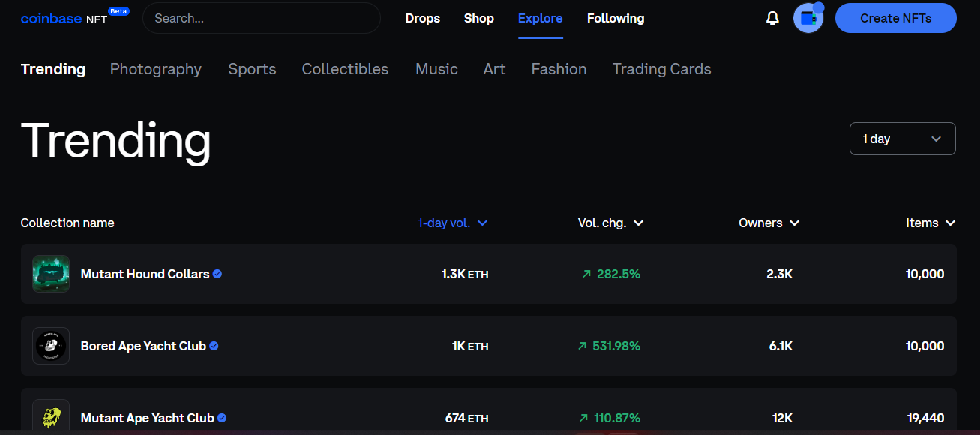Screen dimensions: 980x435
Task: Open the Coinbase NFT home logo
Action: click(64, 19)
